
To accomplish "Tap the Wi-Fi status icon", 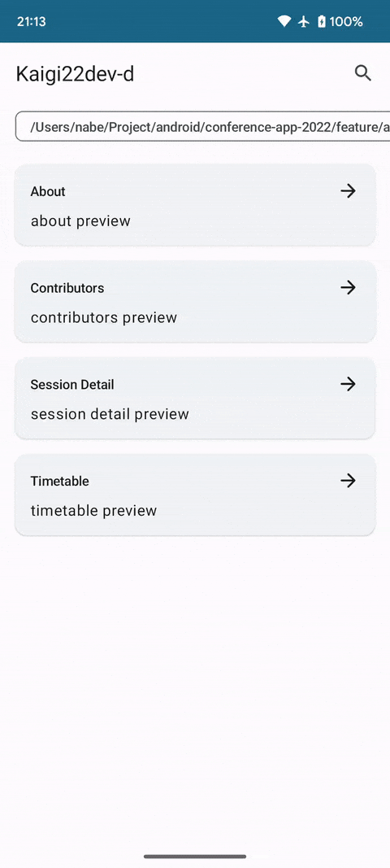I will coord(284,22).
